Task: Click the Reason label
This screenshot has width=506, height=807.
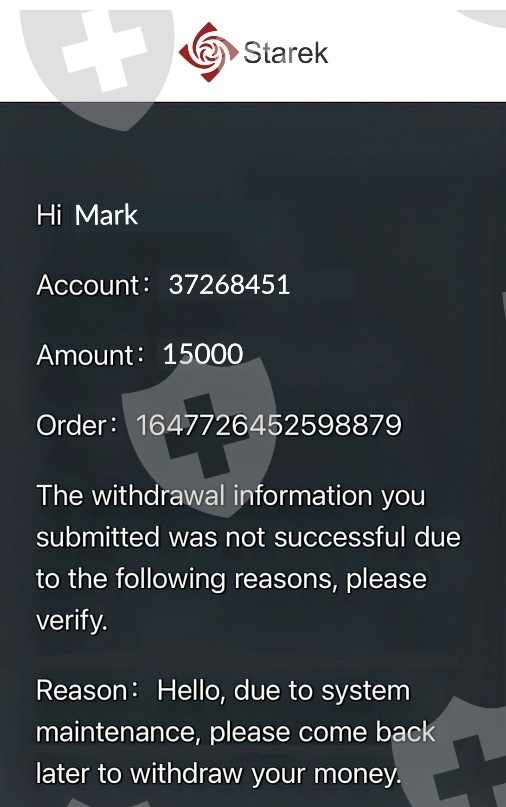Action: tap(81, 690)
